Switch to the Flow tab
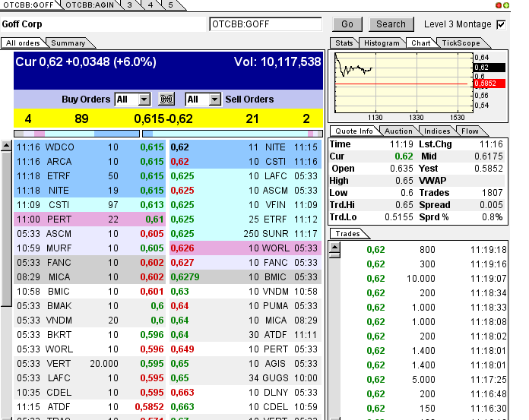 pos(469,131)
